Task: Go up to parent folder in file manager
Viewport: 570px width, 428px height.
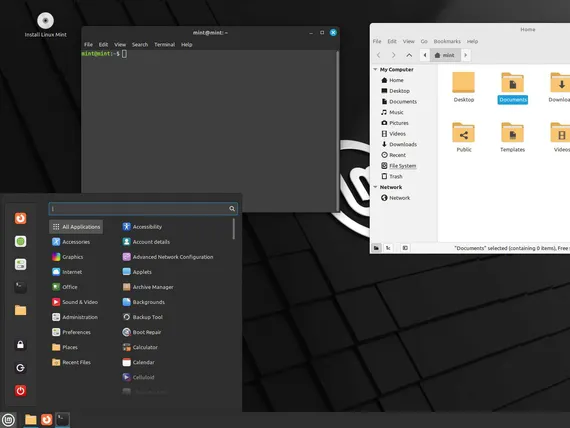Action: [x=409, y=55]
